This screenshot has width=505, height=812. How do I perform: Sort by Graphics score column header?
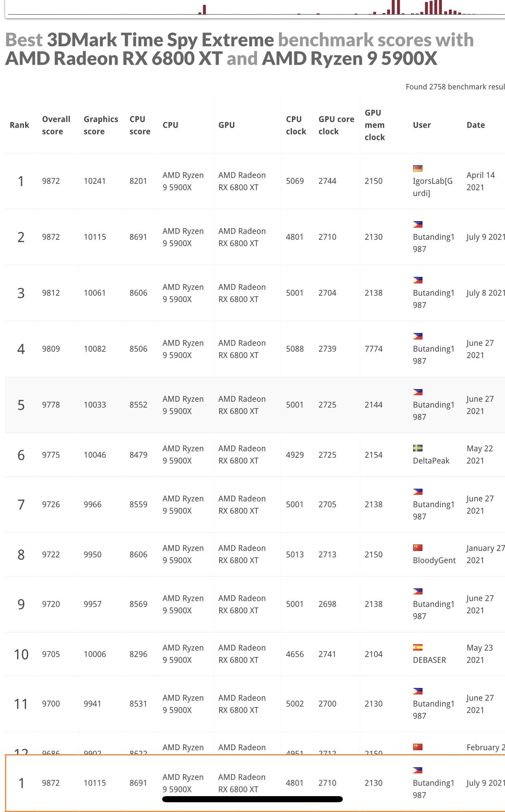coord(101,125)
